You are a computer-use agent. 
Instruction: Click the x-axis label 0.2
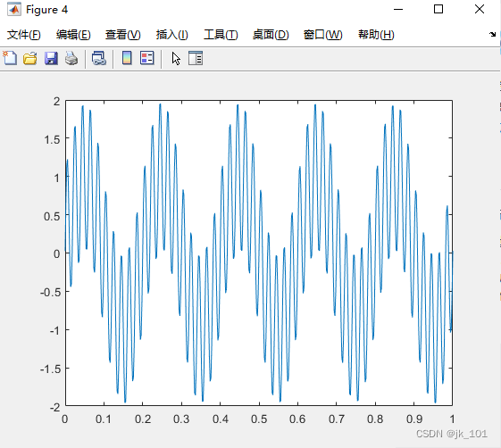(x=143, y=419)
